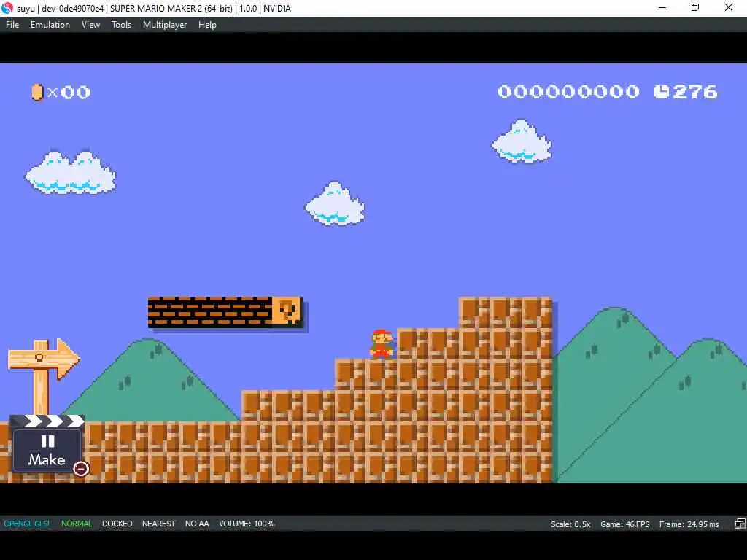Click the Frame: 24.95 ms status text

[x=689, y=524]
